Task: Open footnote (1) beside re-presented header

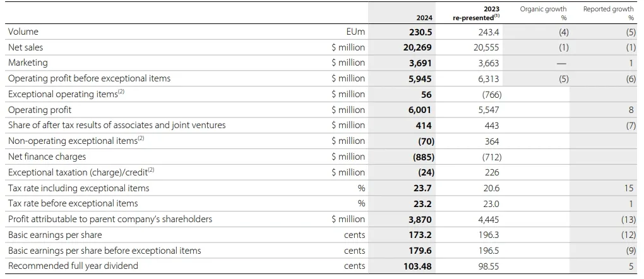Action: (496, 16)
